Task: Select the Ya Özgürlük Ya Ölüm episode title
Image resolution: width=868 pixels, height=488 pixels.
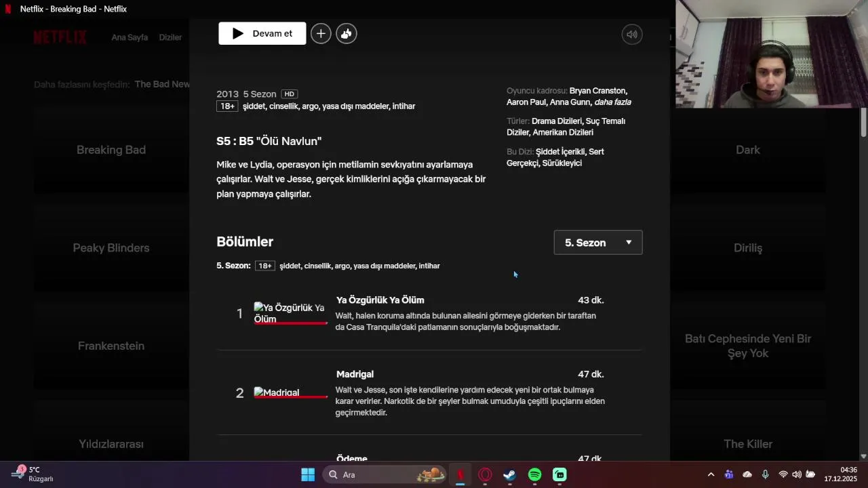Action: [x=380, y=300]
